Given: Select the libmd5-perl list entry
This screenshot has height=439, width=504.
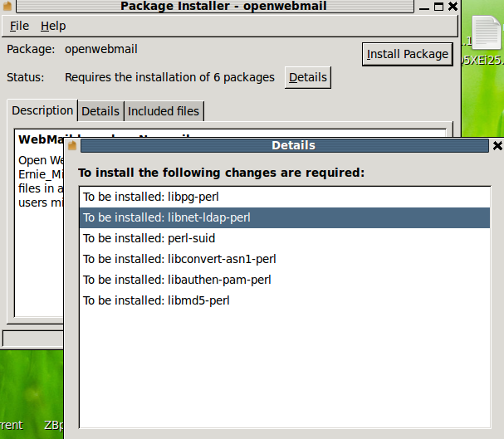Looking at the screenshot, I should point(285,300).
